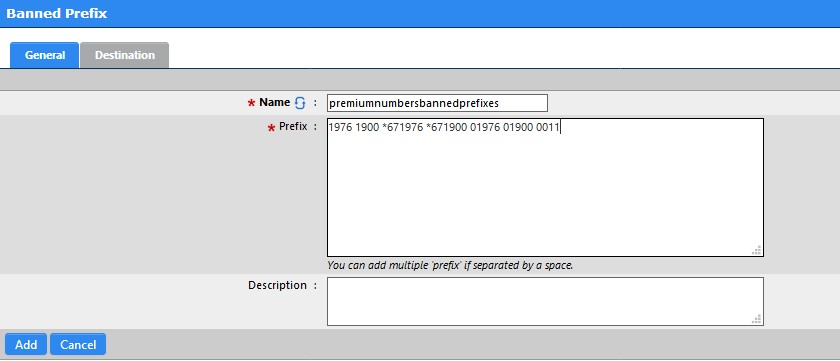840x361 pixels.
Task: Click the Prefix label
Action: click(x=293, y=127)
